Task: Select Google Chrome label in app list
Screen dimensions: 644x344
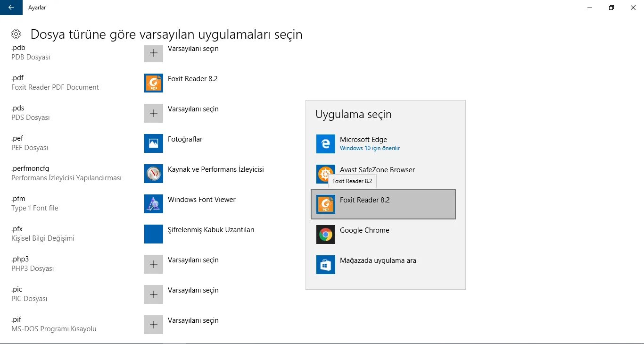Action: 364,230
